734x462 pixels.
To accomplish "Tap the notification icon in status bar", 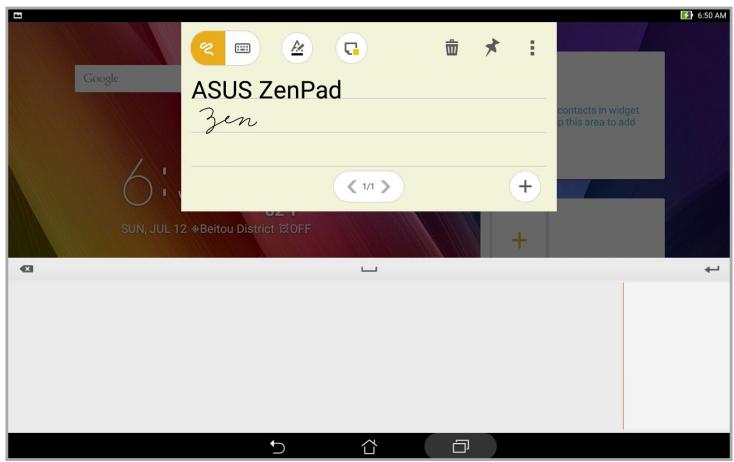I will pyautogui.click(x=18, y=15).
